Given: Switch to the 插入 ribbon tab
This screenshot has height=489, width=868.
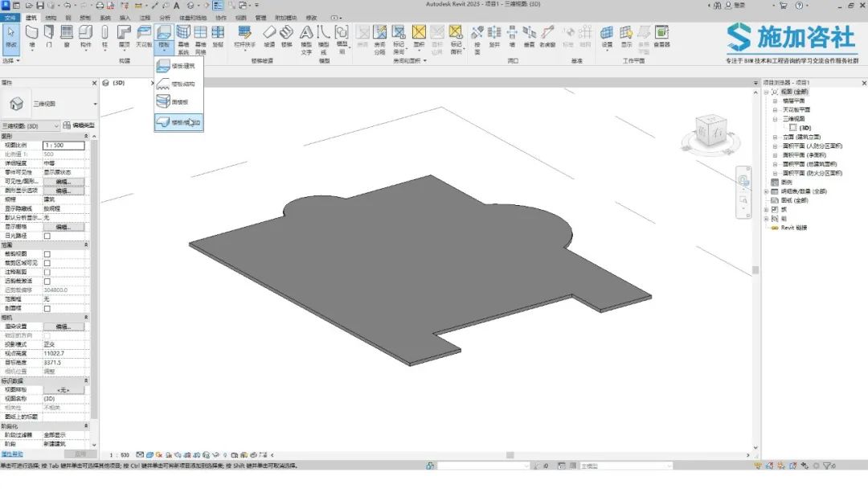Looking at the screenshot, I should point(125,18).
